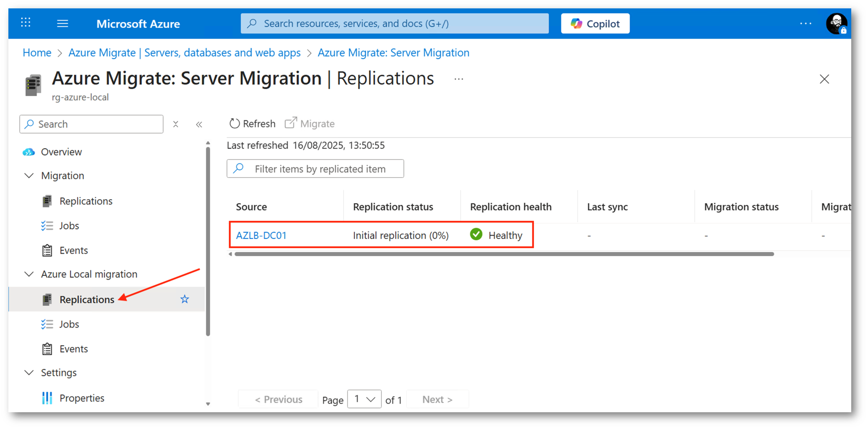The image size is (868, 429).
Task: Open the page number dropdown
Action: coord(364,399)
